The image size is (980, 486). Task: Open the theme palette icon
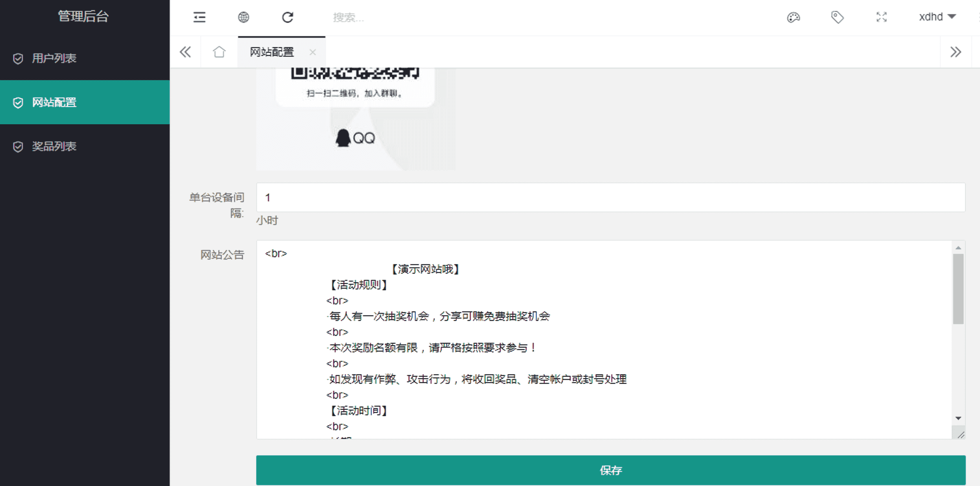(793, 17)
